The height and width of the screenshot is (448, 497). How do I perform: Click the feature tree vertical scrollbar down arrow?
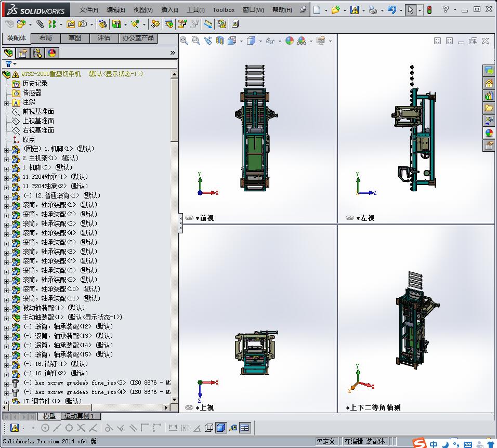click(174, 400)
